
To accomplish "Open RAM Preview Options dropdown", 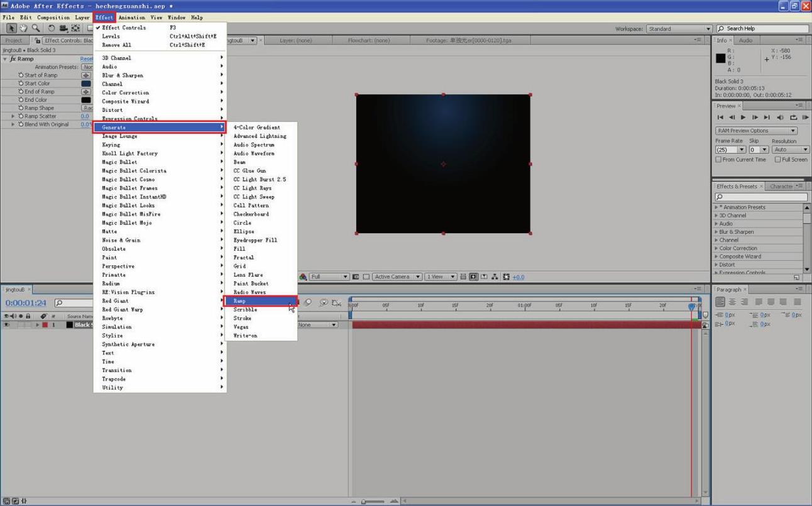I will [x=756, y=131].
